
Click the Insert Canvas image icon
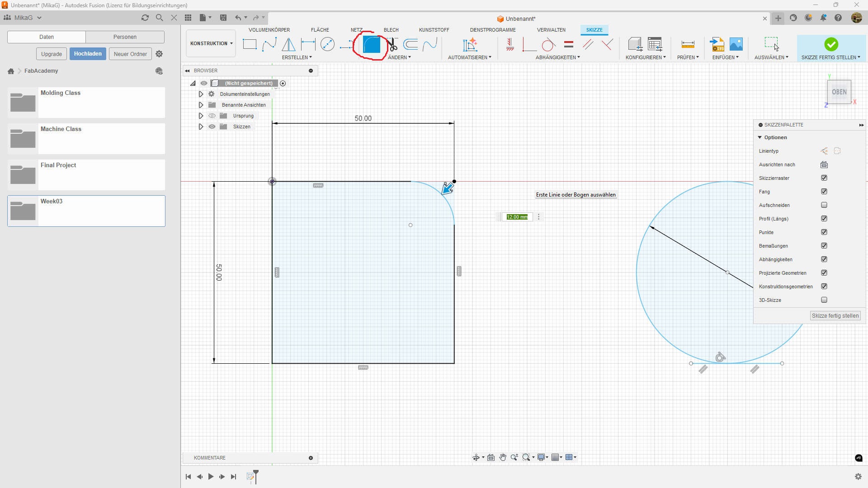(x=736, y=44)
